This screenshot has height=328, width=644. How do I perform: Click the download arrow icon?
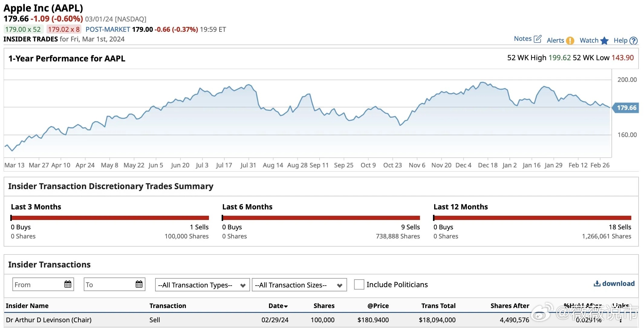(597, 284)
